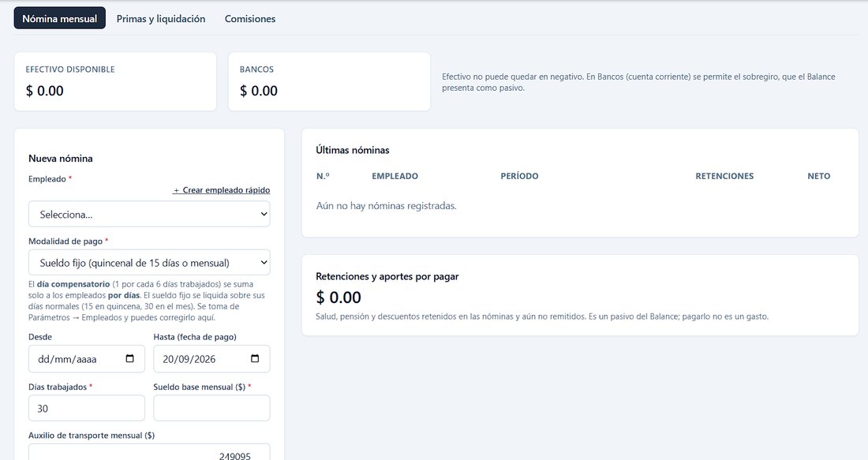Screen dimensions: 868x460
Task: Click the Auxilio de transporte mensual field
Action: (x=149, y=451)
